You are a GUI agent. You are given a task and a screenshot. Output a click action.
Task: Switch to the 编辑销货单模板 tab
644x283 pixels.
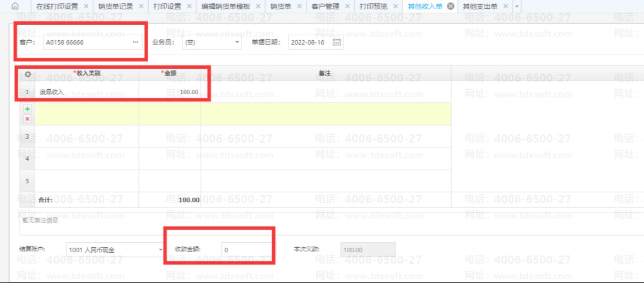(225, 7)
